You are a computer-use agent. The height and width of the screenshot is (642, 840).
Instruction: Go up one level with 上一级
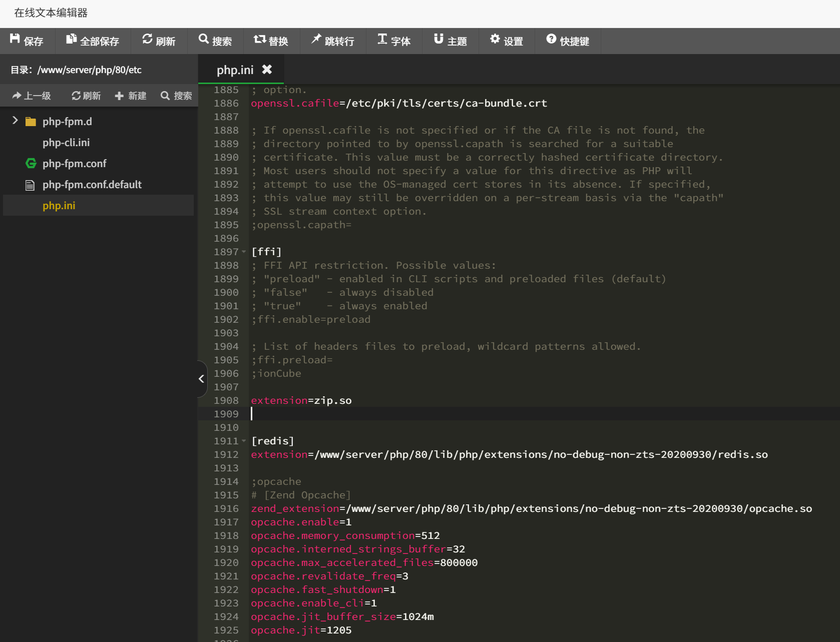32,96
